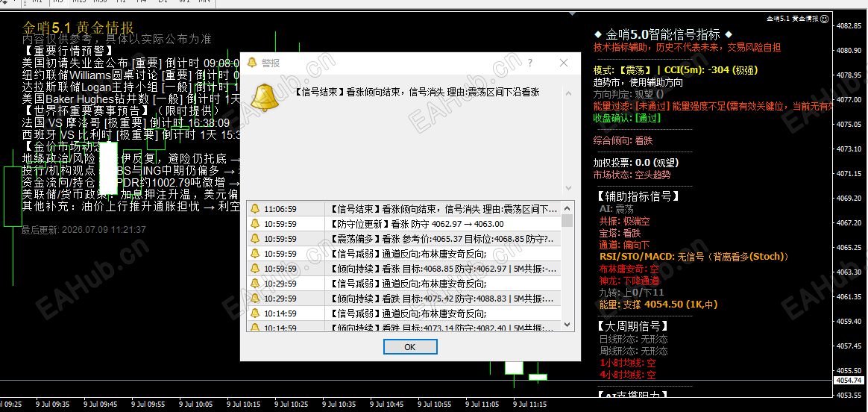
Task: Click the down arrow of the alert history scrollbar
Action: point(567,325)
